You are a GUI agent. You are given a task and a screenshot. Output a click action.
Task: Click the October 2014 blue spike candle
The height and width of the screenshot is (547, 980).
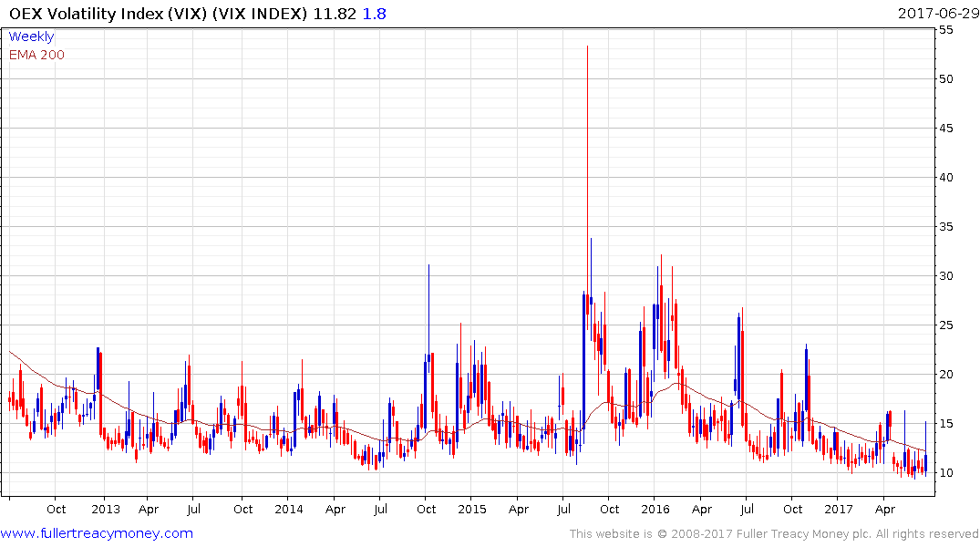(x=428, y=313)
